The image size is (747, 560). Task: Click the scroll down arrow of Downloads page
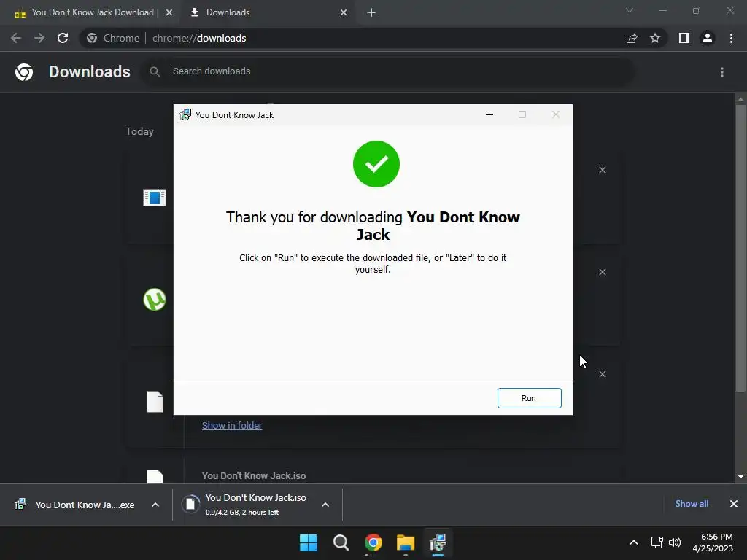point(740,477)
